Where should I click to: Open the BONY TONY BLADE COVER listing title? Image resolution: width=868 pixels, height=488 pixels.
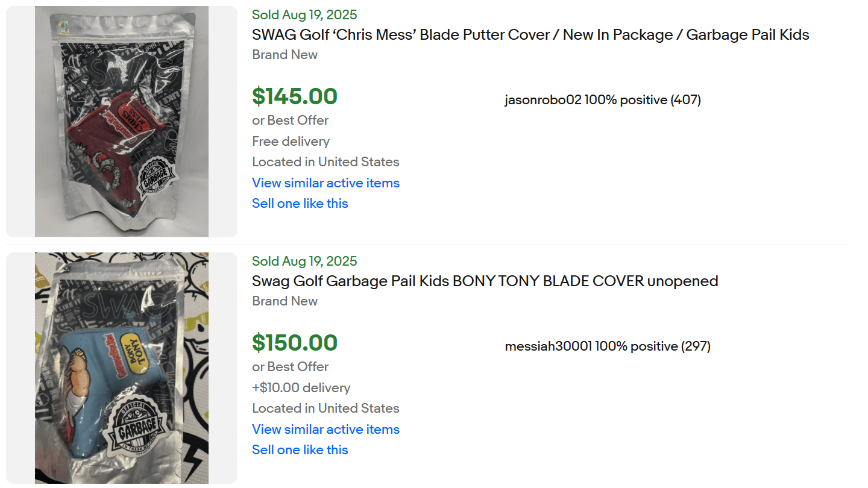click(x=485, y=281)
